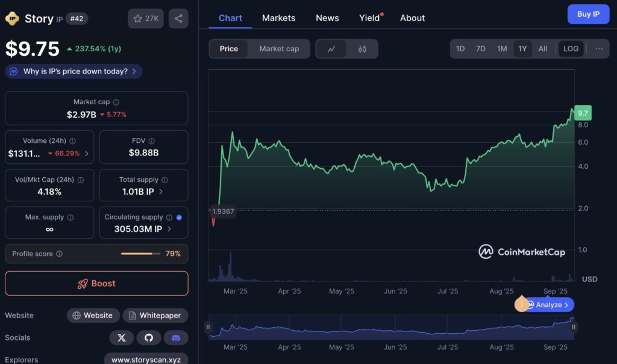Open the three-dots chart options menu
This screenshot has height=364, width=617.
[599, 49]
